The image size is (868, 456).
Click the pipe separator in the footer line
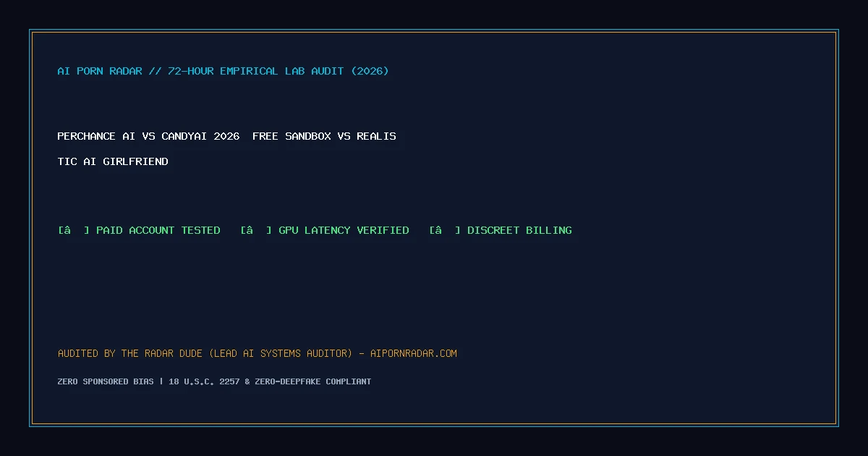coord(161,381)
